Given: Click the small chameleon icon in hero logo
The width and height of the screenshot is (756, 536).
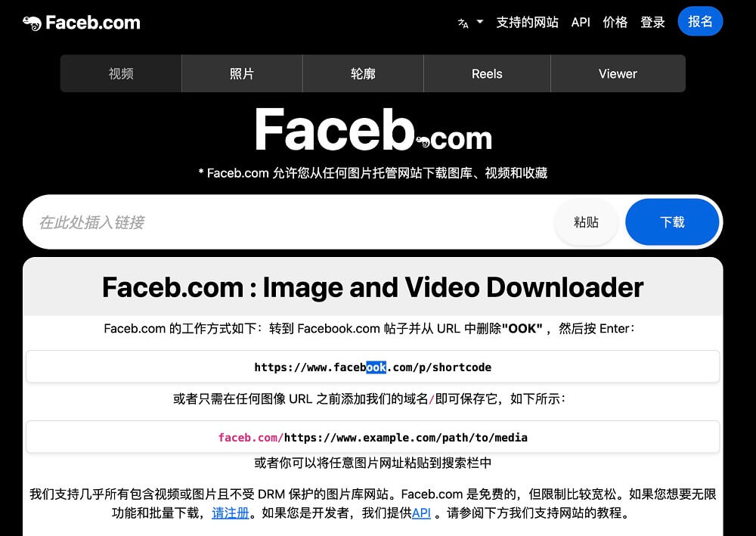Looking at the screenshot, I should [423, 141].
